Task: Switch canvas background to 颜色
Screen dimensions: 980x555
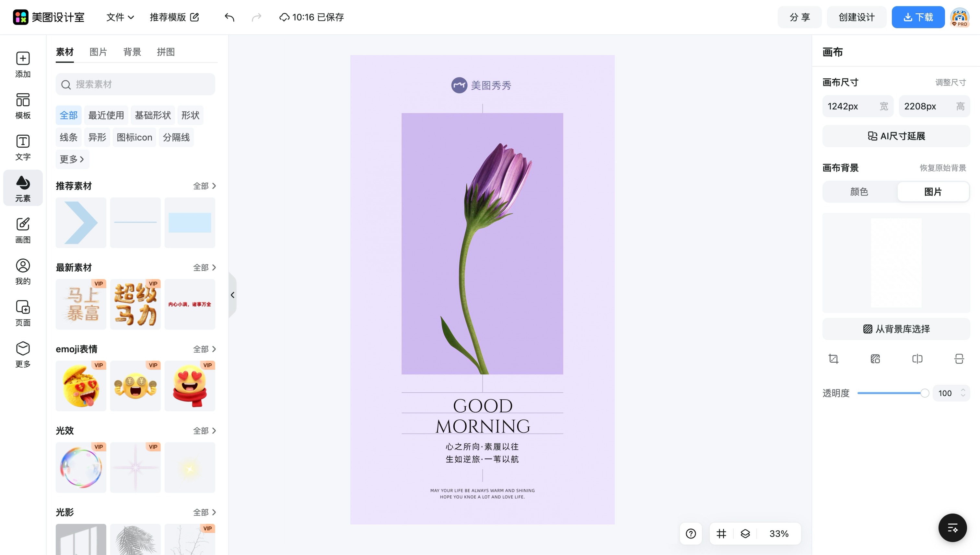Action: tap(859, 191)
